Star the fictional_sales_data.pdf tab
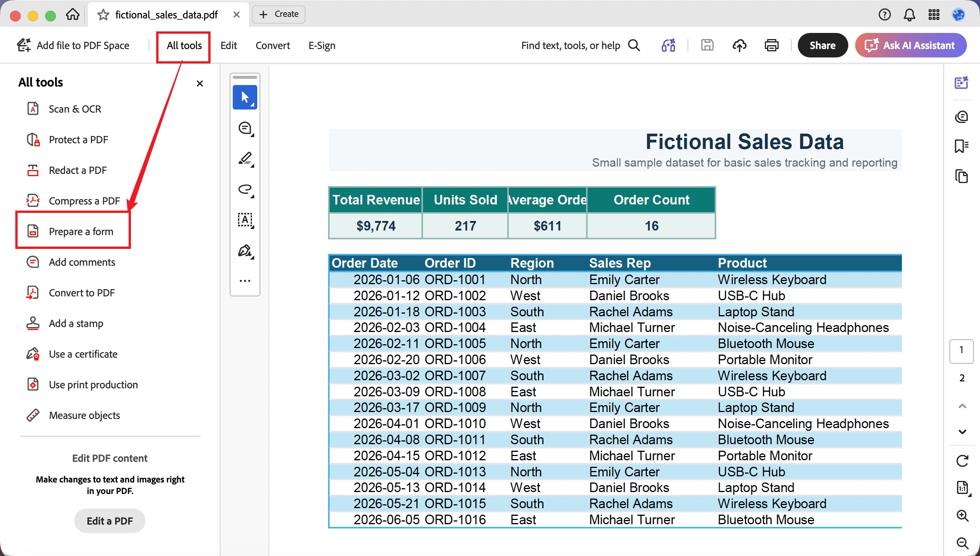The image size is (980, 556). point(103,15)
